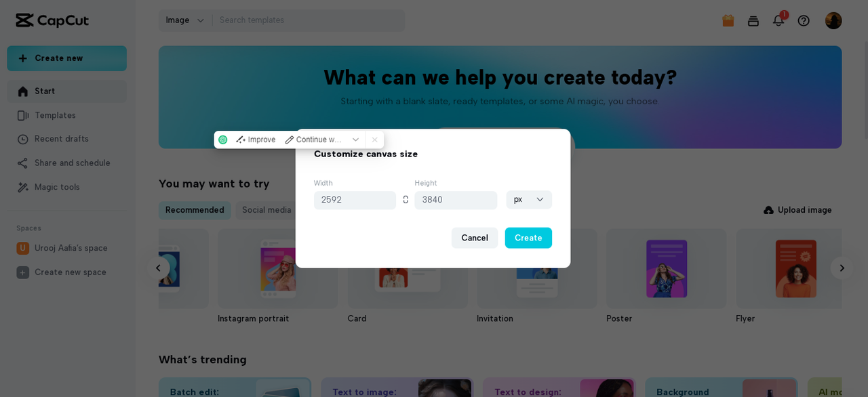Click the Width input field

355,200
